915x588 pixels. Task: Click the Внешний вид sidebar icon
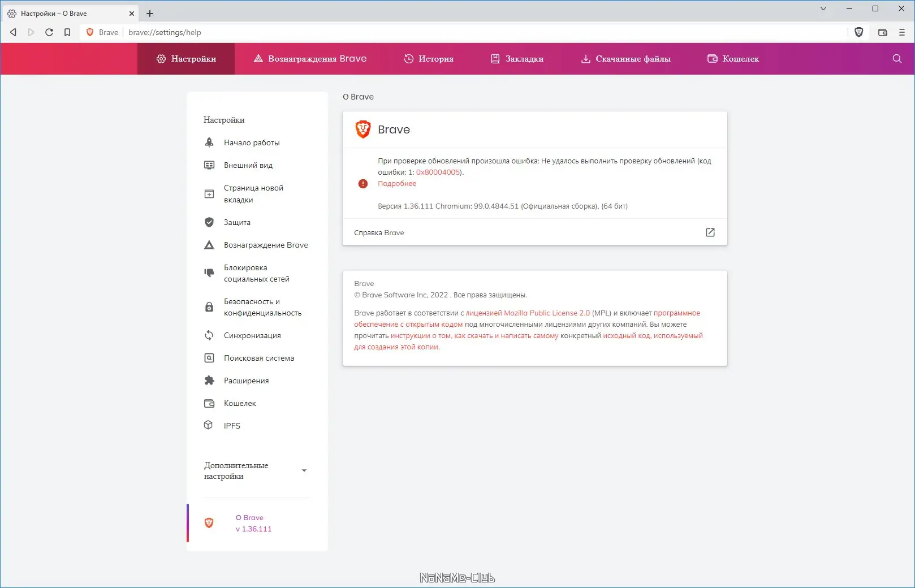pyautogui.click(x=209, y=165)
